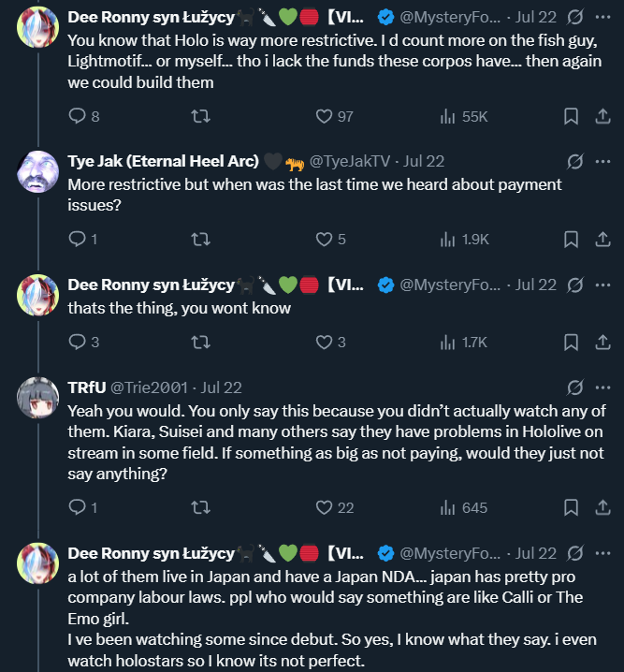Screen dimensions: 624x672
Task: Open more options on Tye Jak's tweet
Action: click(602, 161)
